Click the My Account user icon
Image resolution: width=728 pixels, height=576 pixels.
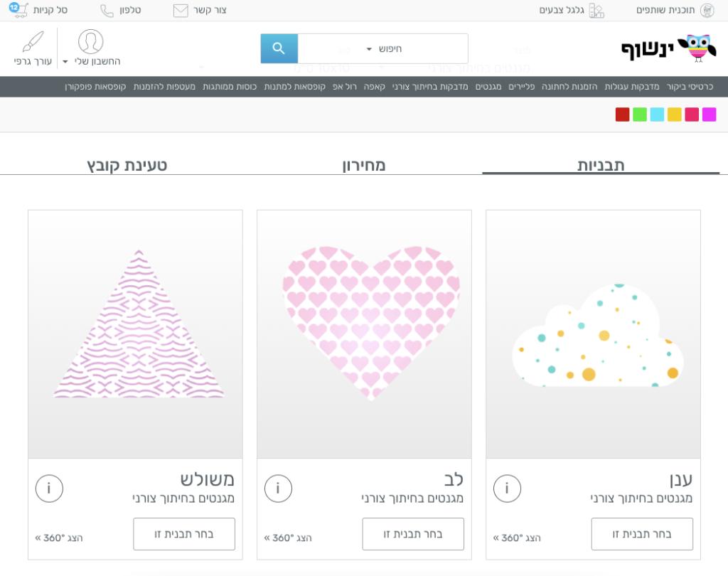click(90, 42)
